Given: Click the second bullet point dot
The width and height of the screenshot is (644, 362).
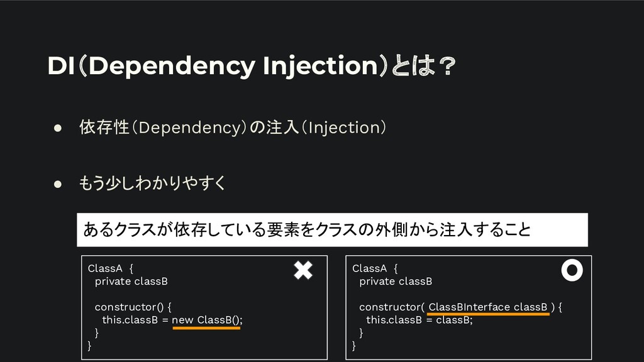Looking at the screenshot, I should click(x=57, y=184).
